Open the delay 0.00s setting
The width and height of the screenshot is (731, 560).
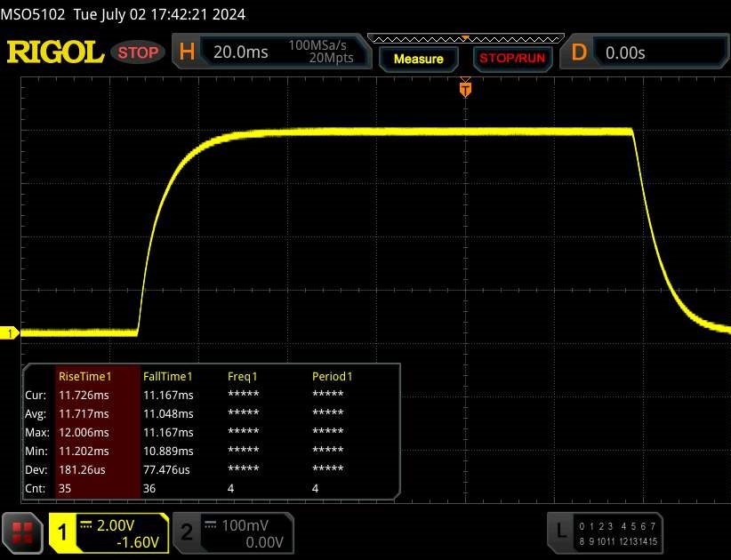pos(625,52)
